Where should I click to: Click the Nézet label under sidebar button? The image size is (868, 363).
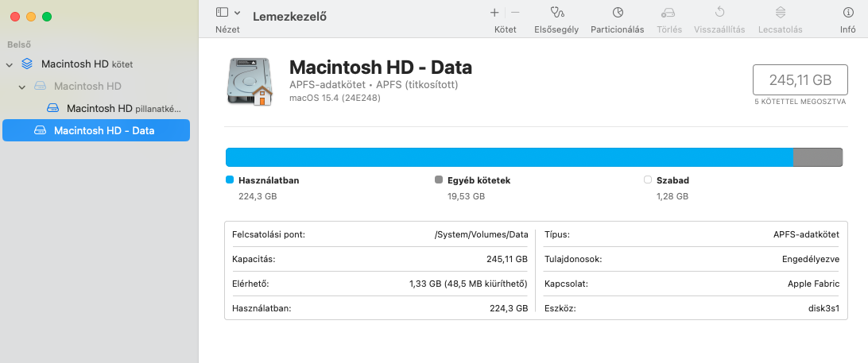tap(227, 30)
